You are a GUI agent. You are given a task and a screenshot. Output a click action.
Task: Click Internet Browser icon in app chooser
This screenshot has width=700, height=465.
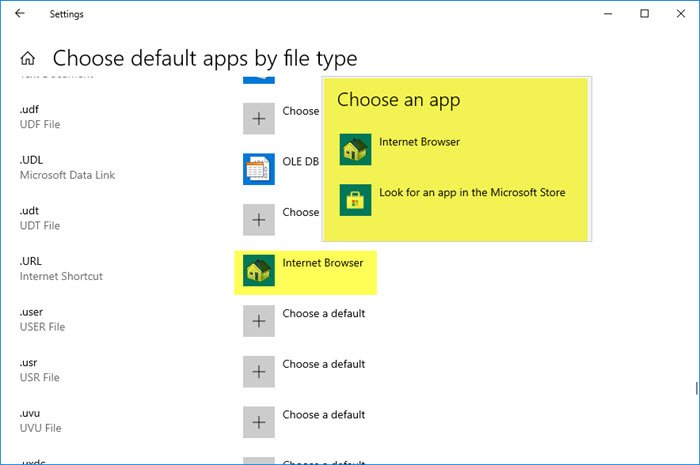355,149
